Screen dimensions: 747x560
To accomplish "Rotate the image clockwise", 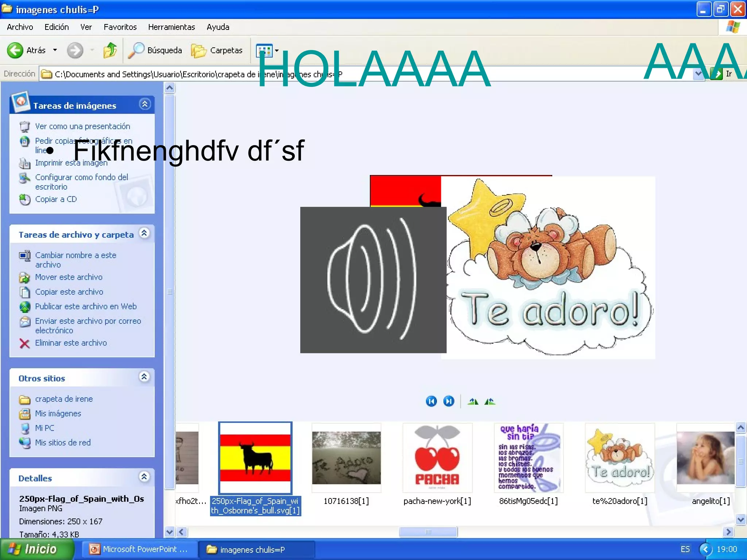I will click(x=473, y=401).
